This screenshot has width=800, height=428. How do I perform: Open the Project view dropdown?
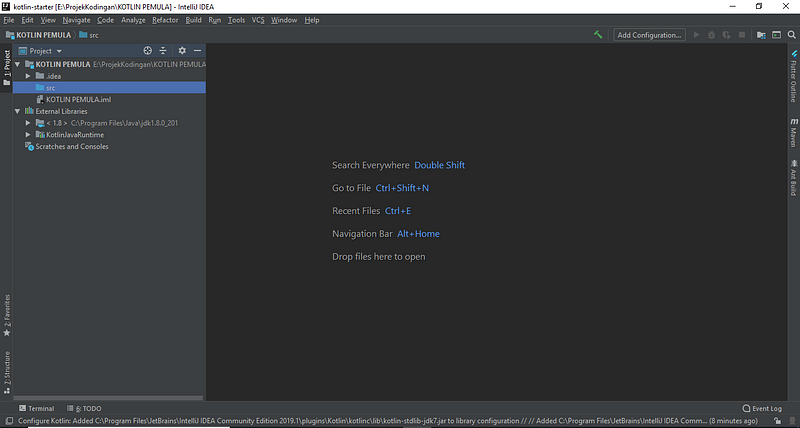[x=40, y=51]
